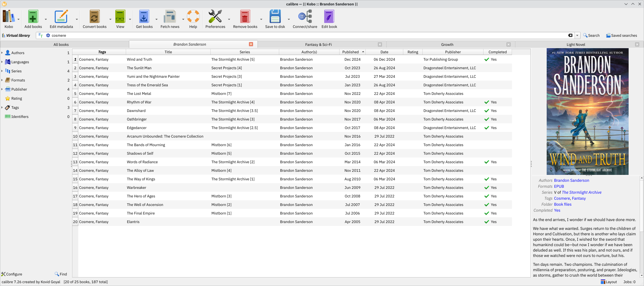Select Rating category in tag browser
Screen dimensions: 644x286
coord(17,98)
